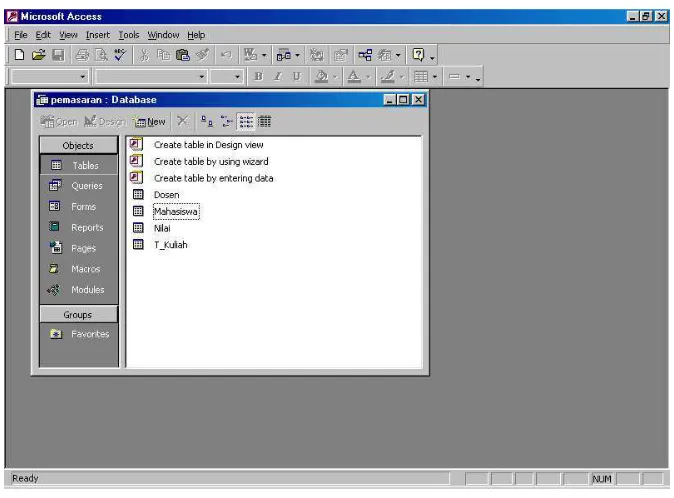674x498 pixels.
Task: Open the Insert menu
Action: click(x=98, y=35)
